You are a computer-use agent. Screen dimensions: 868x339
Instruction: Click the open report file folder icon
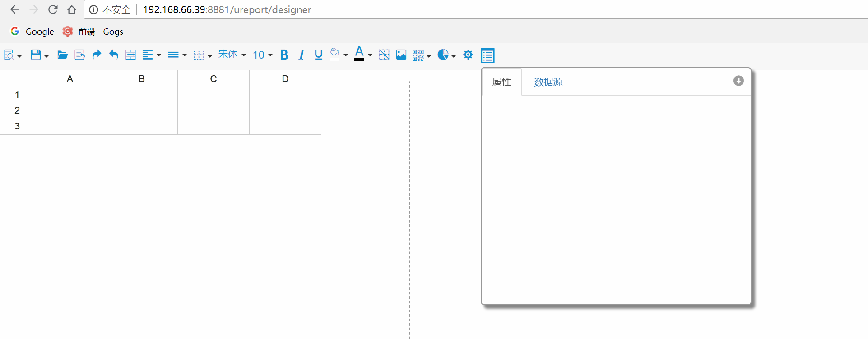[63, 55]
